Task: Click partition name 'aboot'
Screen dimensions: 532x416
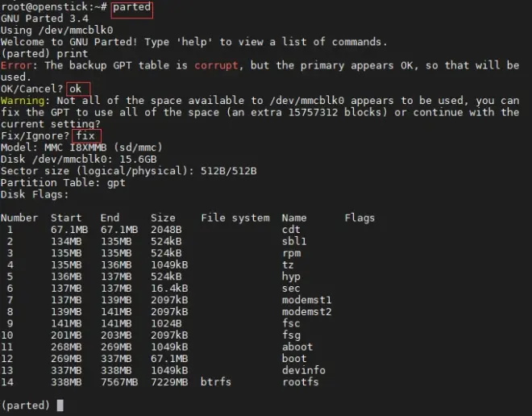Action: coord(297,347)
